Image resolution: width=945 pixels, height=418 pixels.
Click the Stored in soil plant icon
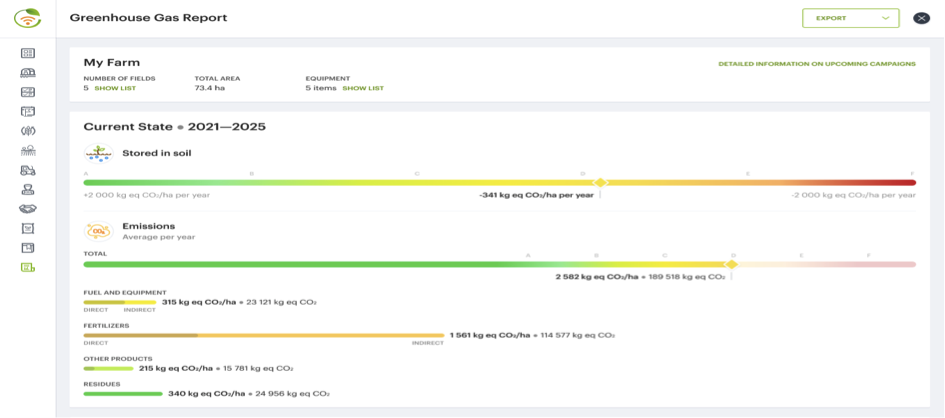coord(98,153)
